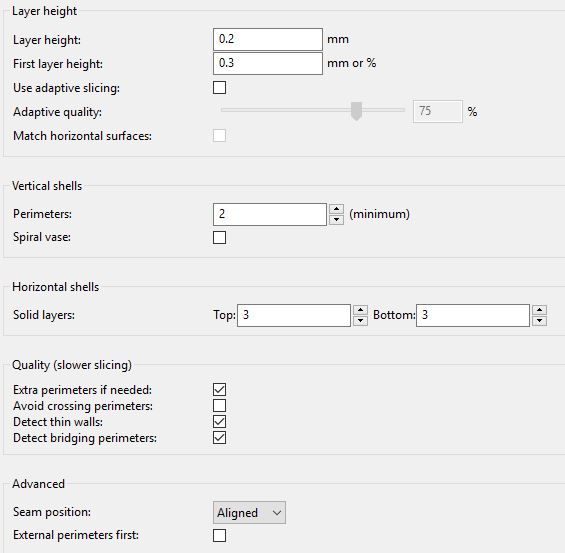Enable Spiral vase checkbox

coord(219,237)
